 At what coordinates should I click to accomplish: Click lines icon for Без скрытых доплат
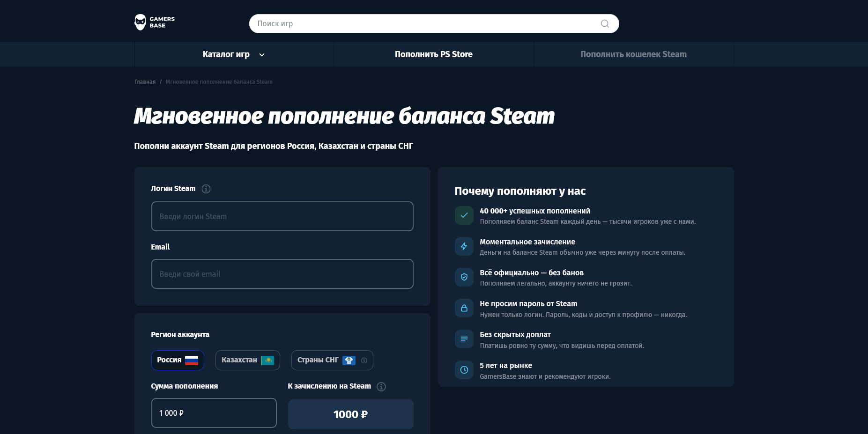click(464, 339)
